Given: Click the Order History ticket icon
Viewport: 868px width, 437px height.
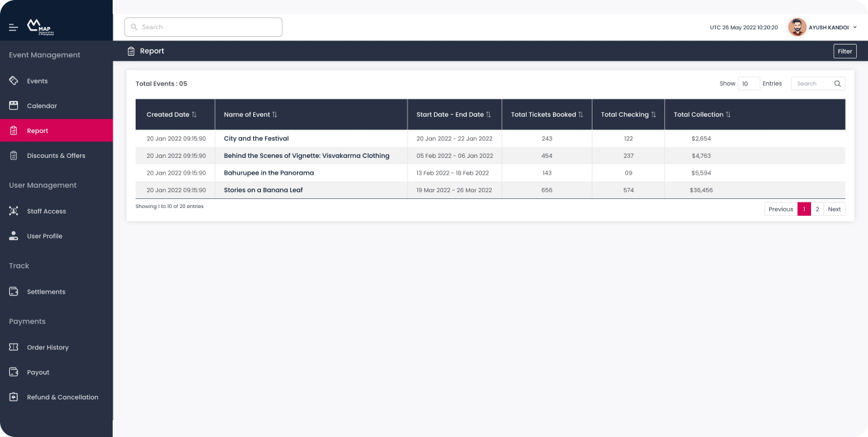Looking at the screenshot, I should (x=13, y=347).
